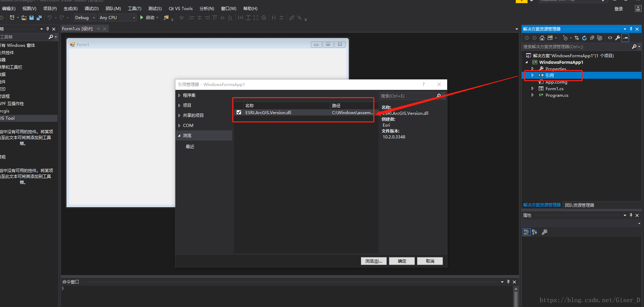Expand the 共享的项目 category
Viewport: 644px width, 307px height.
click(x=179, y=116)
